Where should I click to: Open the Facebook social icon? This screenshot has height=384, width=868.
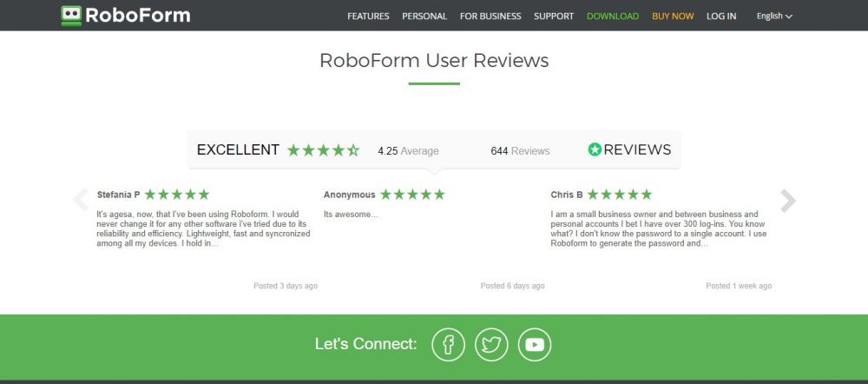click(449, 344)
